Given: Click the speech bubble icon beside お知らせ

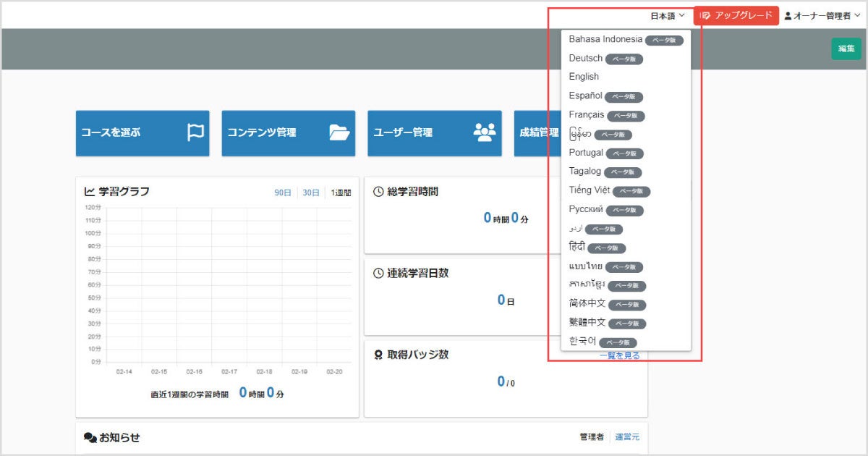Looking at the screenshot, I should coord(90,436).
